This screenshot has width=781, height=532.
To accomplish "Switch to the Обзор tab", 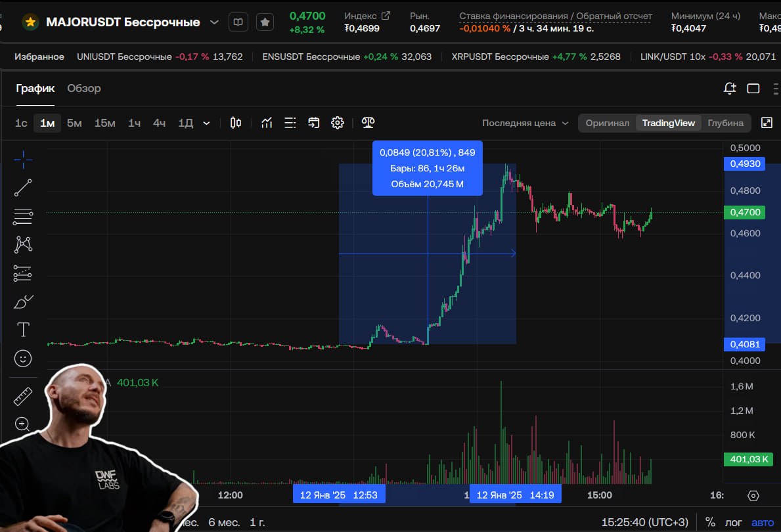I will (x=83, y=88).
